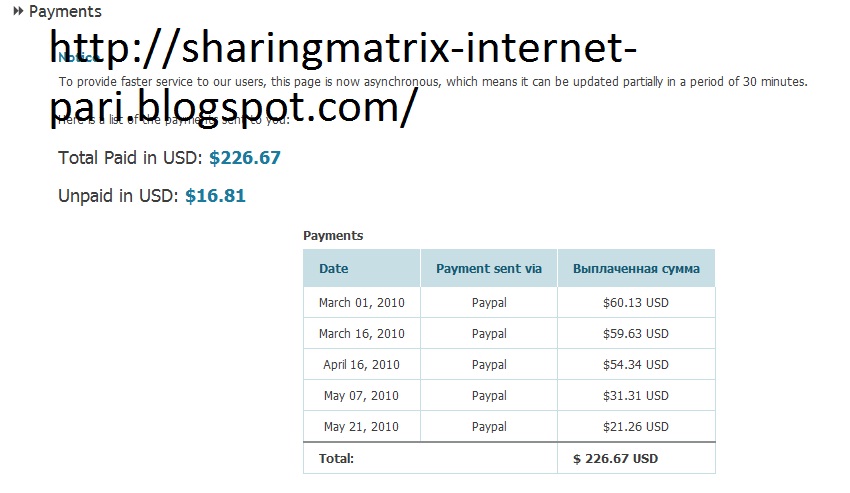Click the Payment sent via column header
Viewport: 850px width, 493px height.
pyautogui.click(x=489, y=268)
